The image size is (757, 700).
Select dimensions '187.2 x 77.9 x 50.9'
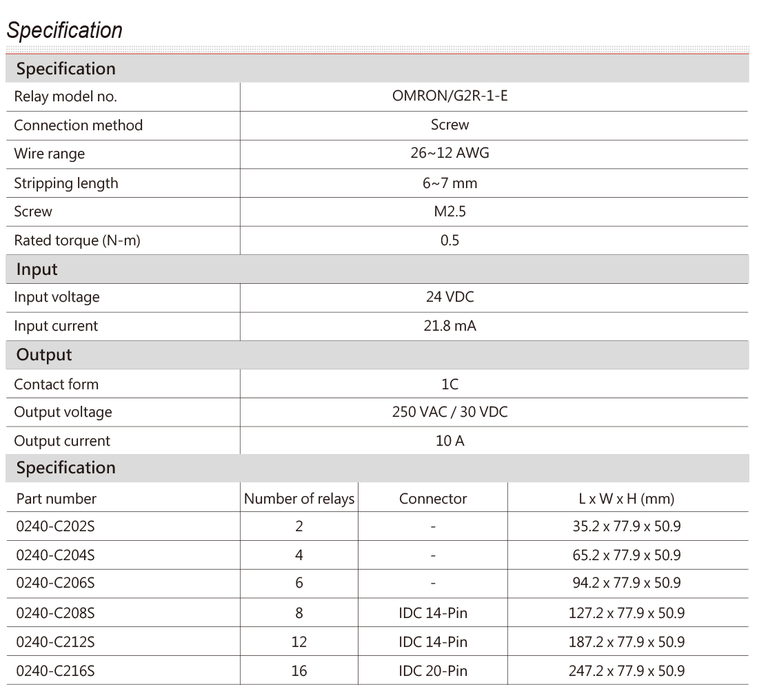point(626,642)
